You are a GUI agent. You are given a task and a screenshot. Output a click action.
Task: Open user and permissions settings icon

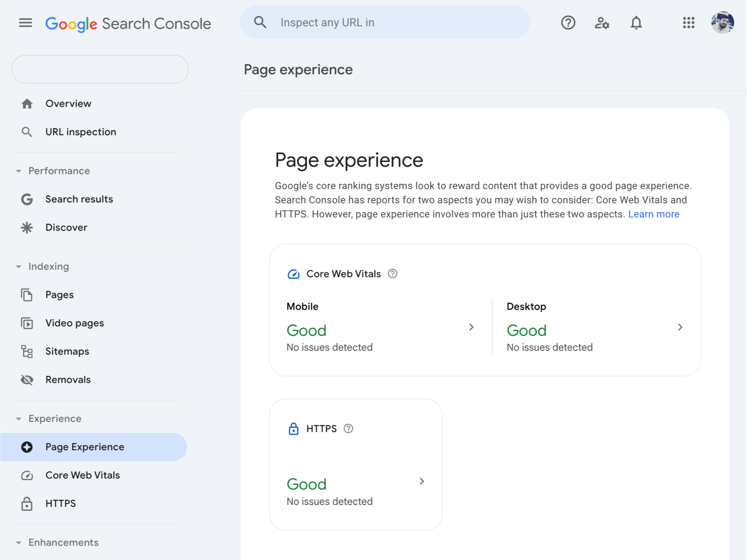602,23
